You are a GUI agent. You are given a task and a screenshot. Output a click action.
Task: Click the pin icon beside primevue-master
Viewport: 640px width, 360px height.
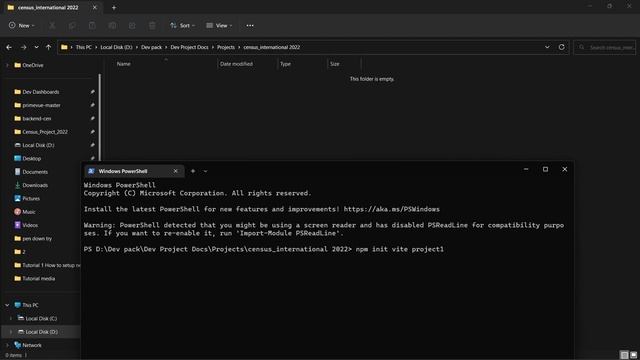(93, 105)
